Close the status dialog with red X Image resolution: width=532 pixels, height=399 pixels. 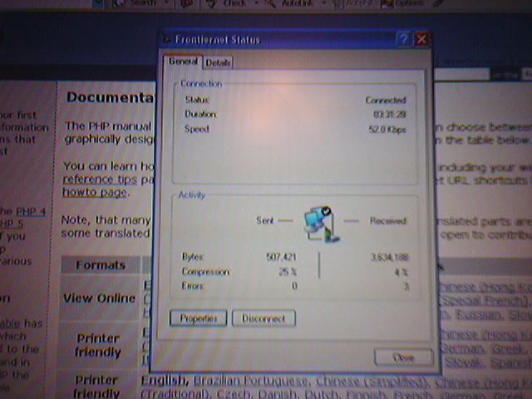[421, 39]
